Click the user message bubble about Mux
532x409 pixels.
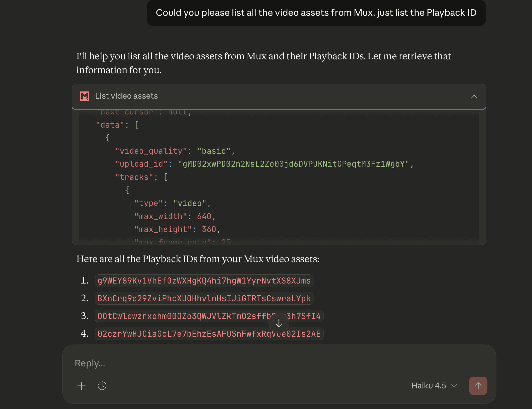click(316, 13)
